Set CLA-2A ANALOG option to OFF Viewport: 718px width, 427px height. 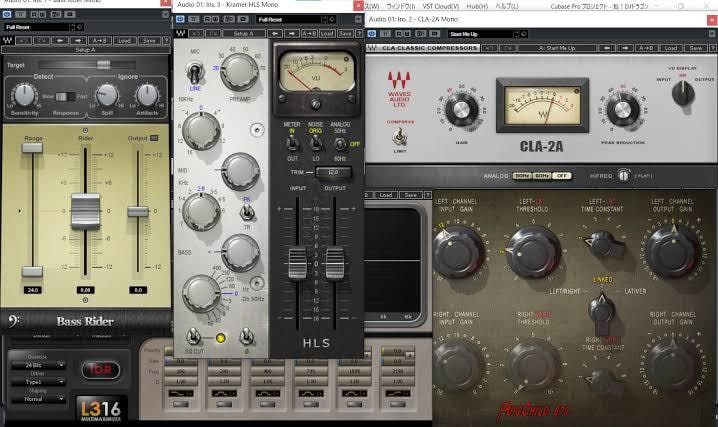[562, 176]
